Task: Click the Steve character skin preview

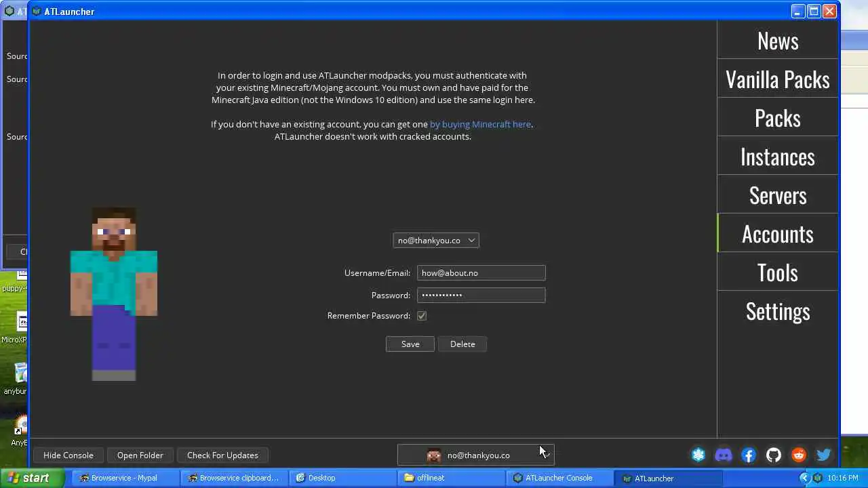Action: (x=114, y=294)
